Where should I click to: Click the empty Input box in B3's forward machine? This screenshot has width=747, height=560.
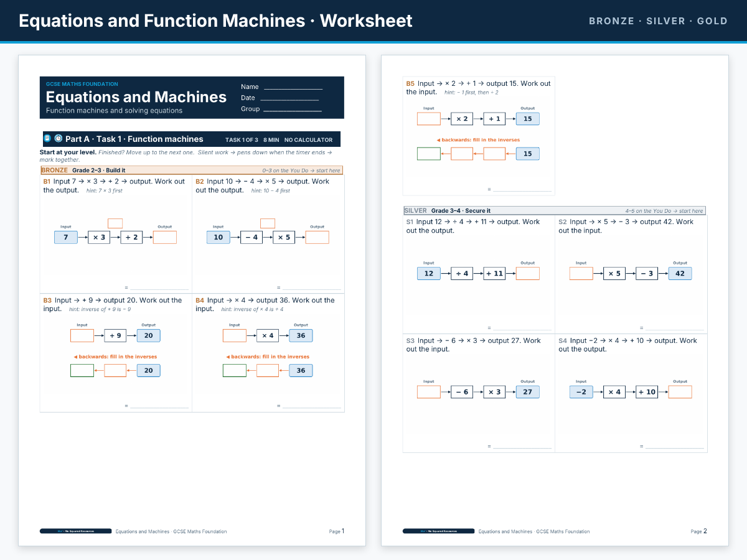pos(82,335)
